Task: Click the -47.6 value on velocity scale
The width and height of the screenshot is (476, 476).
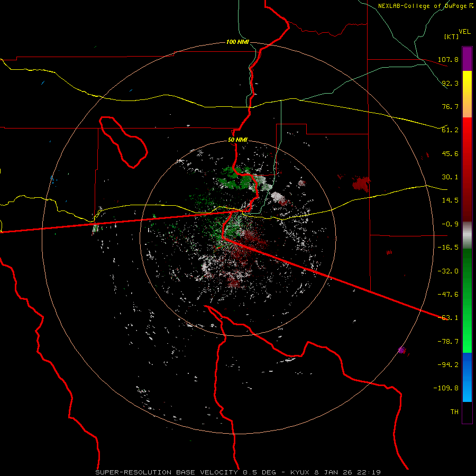Action: coord(448,295)
